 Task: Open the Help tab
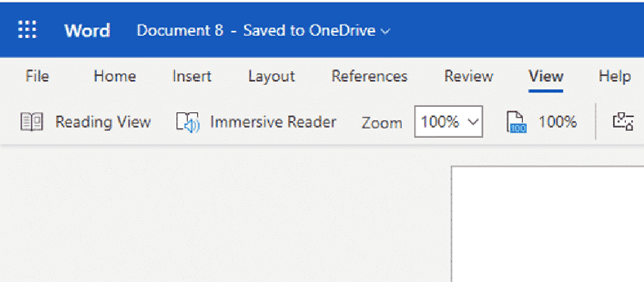tap(614, 76)
